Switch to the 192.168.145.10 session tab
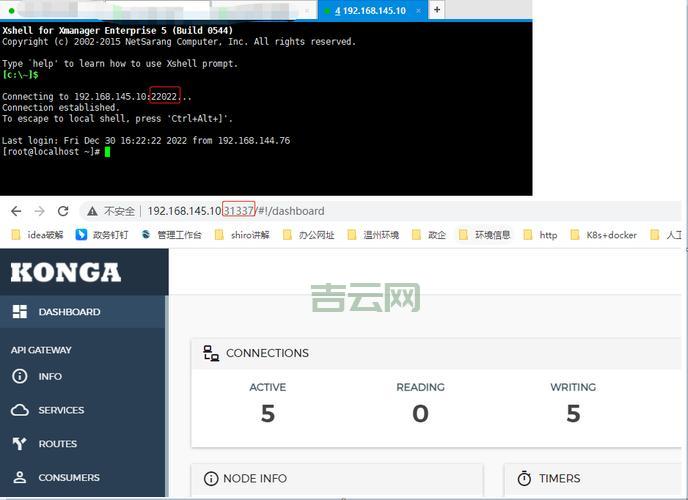The image size is (688, 500). (x=369, y=10)
